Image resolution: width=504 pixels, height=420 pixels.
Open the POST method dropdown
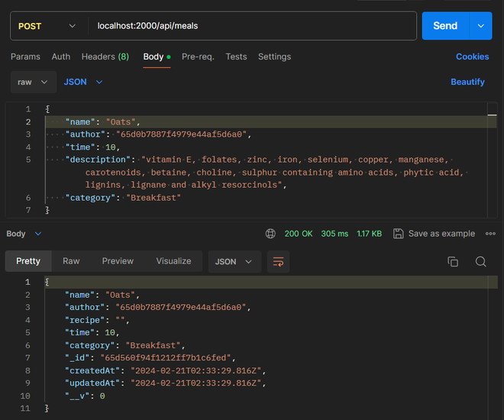click(47, 26)
